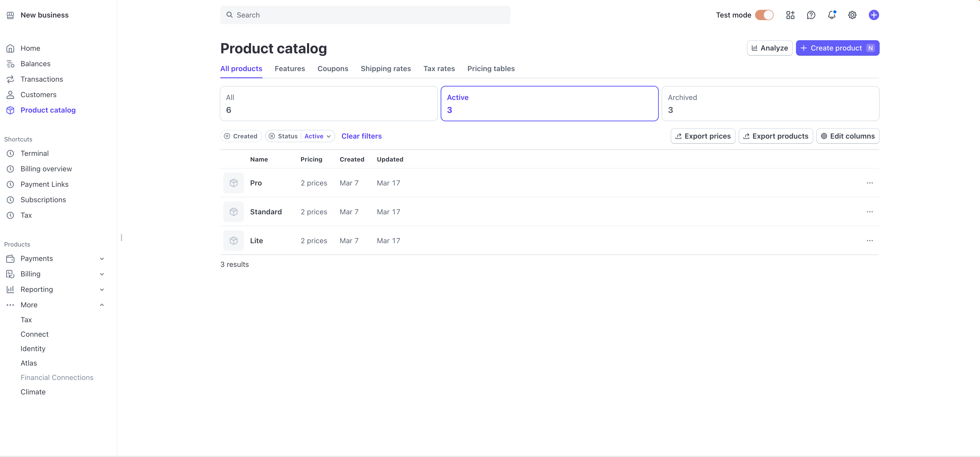Click the Standard product thumbnail icon
Screen dimensions: 980x457
point(234,212)
